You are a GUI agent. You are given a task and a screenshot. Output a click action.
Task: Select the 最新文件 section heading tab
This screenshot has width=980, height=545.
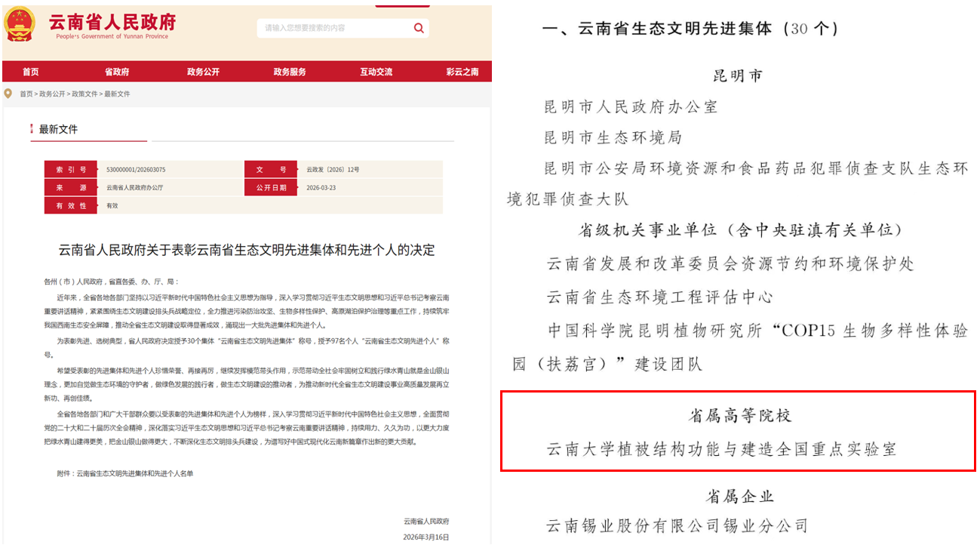pyautogui.click(x=58, y=130)
